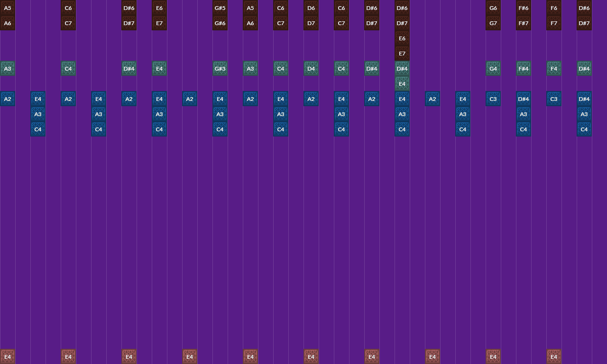Image resolution: width=607 pixels, height=364 pixels.
Task: Click the green G4 note block
Action: (493, 68)
